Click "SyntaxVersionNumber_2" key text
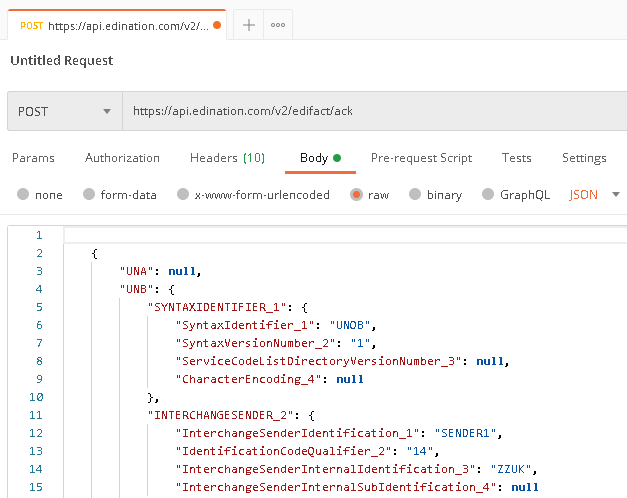 click(x=256, y=343)
